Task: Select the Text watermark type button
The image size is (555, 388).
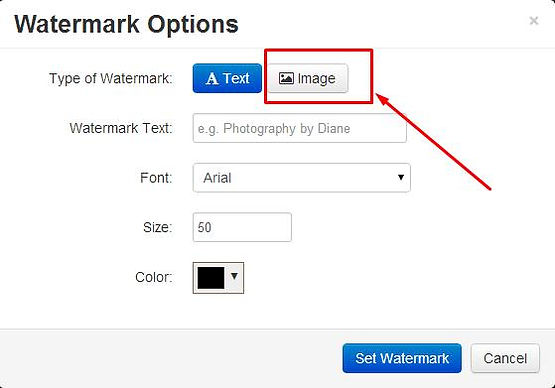Action: point(227,78)
